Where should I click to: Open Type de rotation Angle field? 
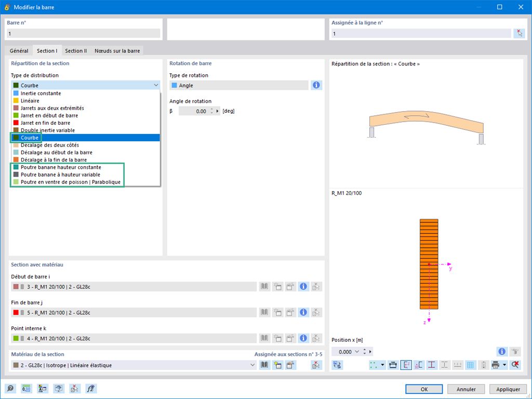point(239,85)
